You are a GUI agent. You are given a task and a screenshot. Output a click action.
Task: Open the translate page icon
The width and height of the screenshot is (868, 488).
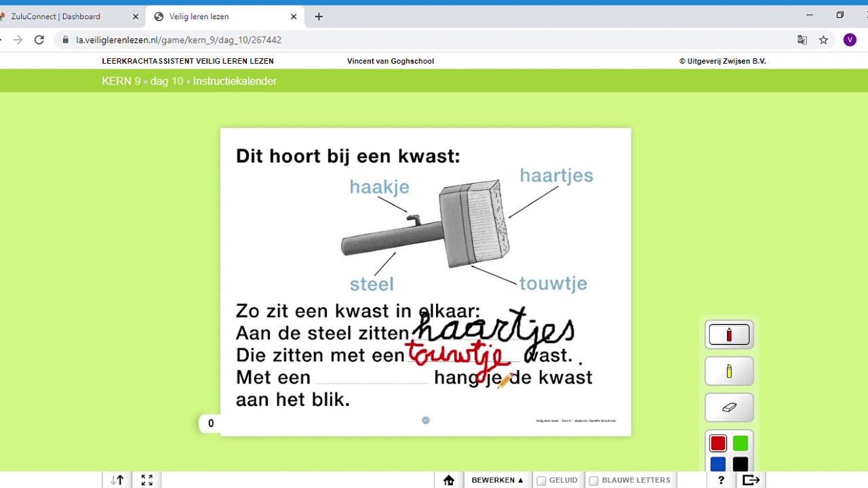802,40
